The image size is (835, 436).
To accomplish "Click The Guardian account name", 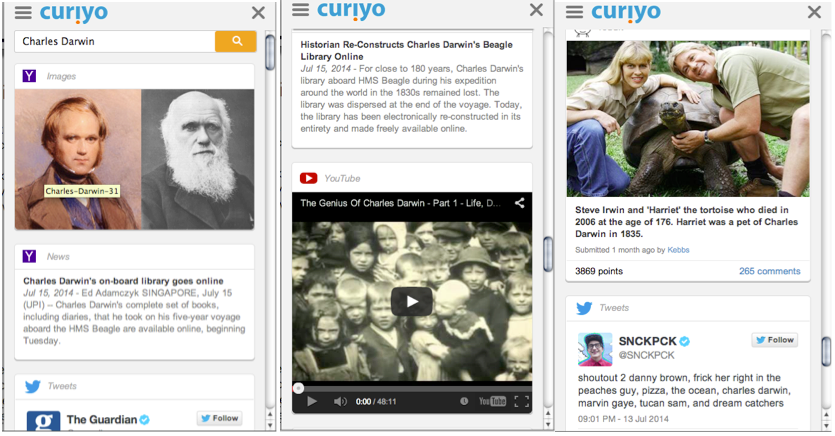I will click(102, 419).
